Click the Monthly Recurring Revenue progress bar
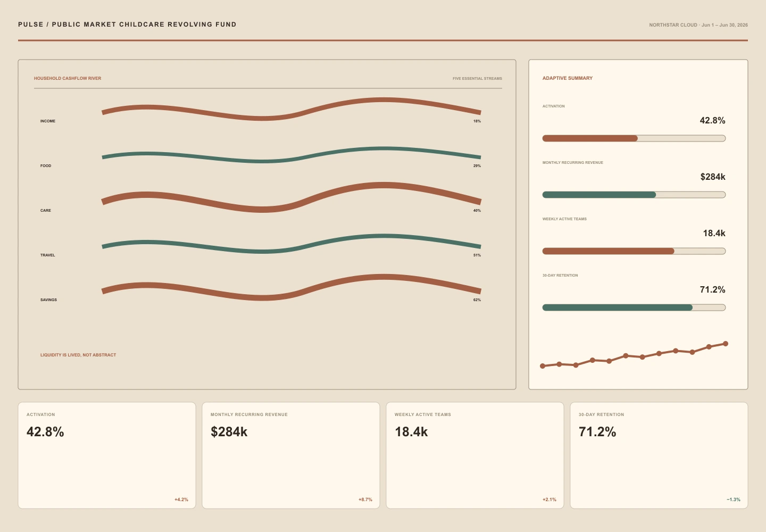 pyautogui.click(x=634, y=195)
